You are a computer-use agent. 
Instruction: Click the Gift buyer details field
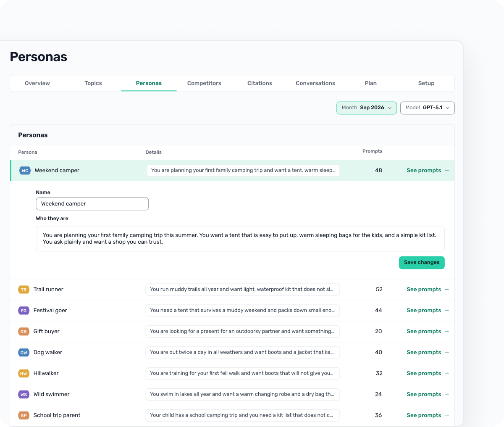(x=243, y=332)
